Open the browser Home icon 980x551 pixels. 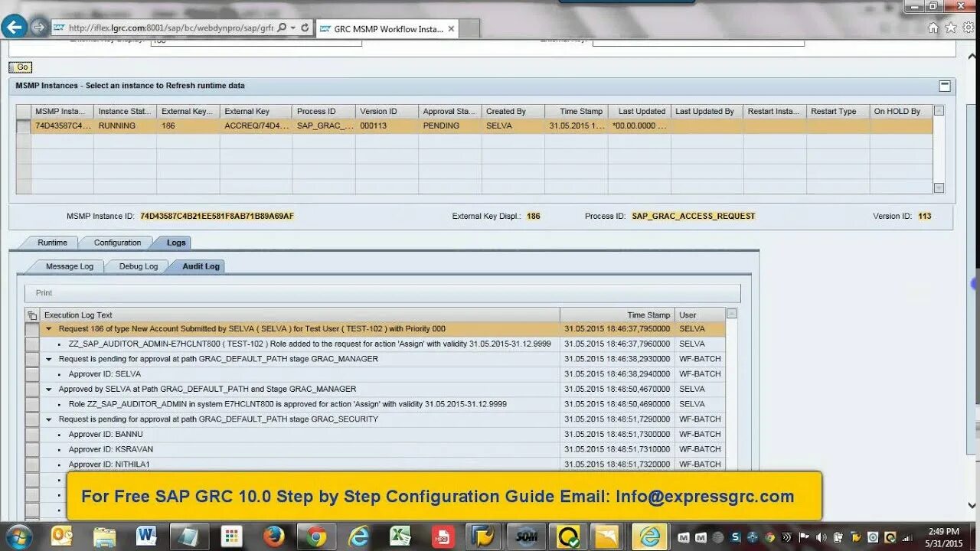click(x=933, y=28)
